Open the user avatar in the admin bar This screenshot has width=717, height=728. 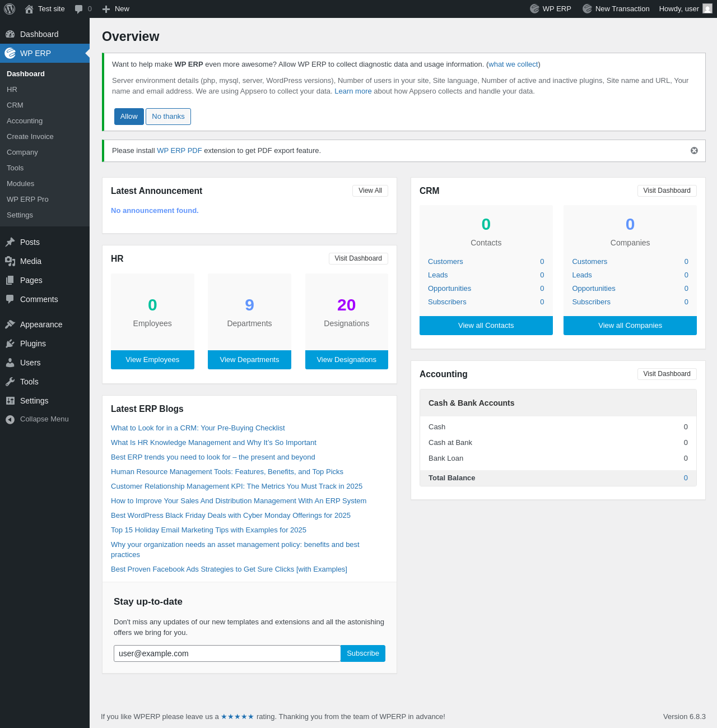pos(707,8)
